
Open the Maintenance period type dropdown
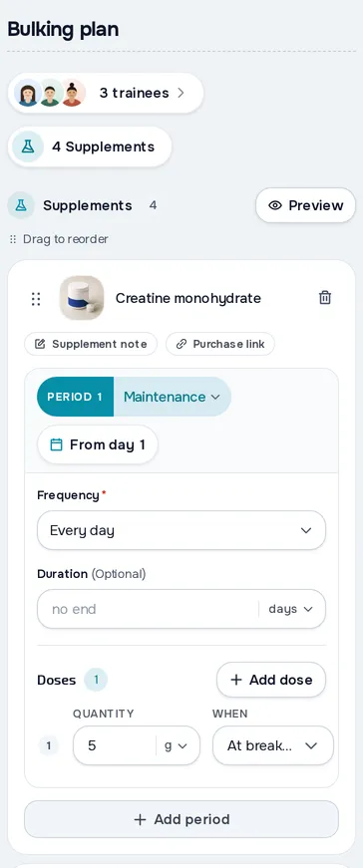click(172, 397)
